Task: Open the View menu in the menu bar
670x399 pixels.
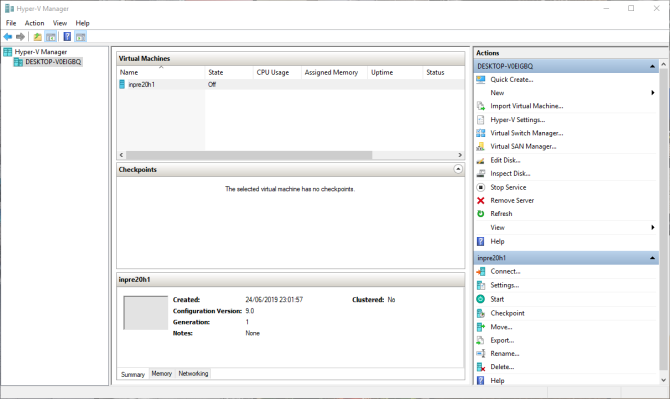Action: point(60,23)
